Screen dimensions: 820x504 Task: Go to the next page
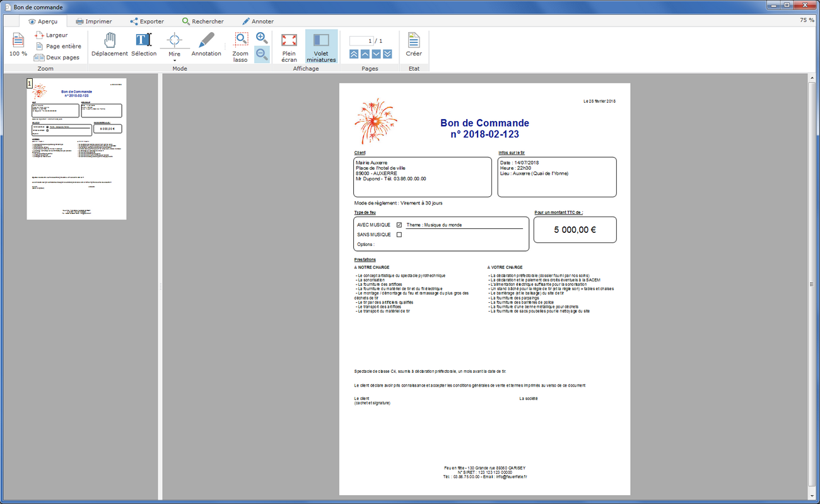pos(377,54)
